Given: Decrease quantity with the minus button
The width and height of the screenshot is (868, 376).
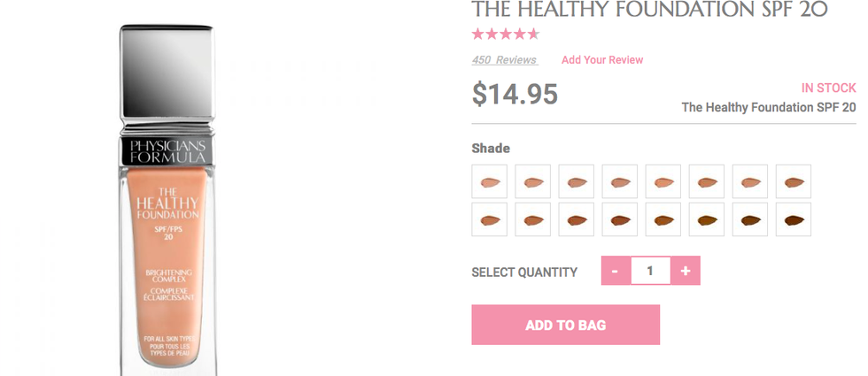Looking at the screenshot, I should coord(616,272).
